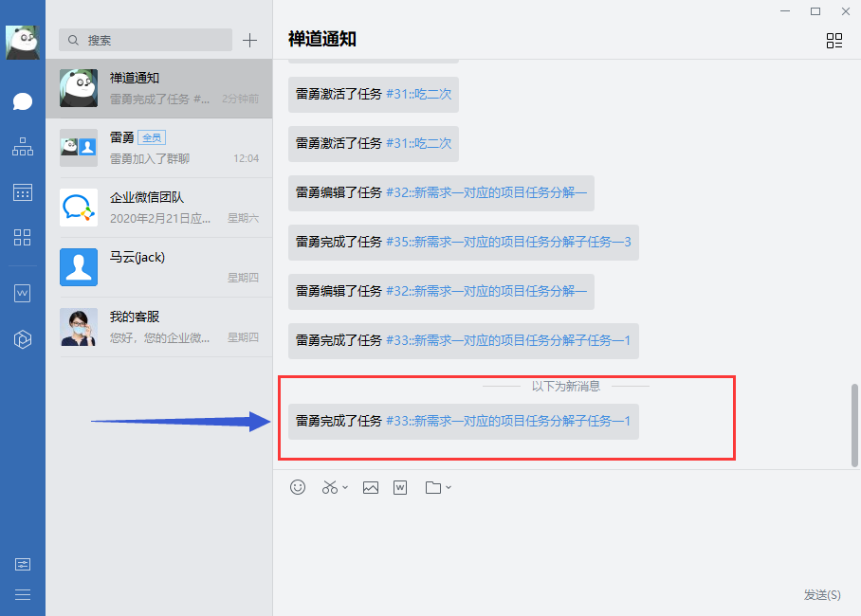Close the window
This screenshot has height=616, width=861.
tap(846, 11)
